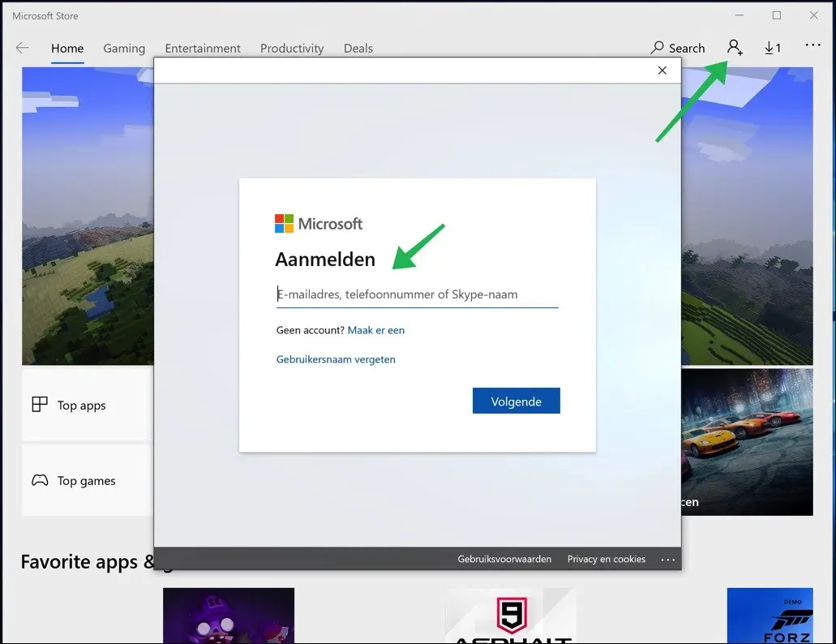Click the sign-in person icon
Screen dimensions: 836x644
click(x=735, y=47)
